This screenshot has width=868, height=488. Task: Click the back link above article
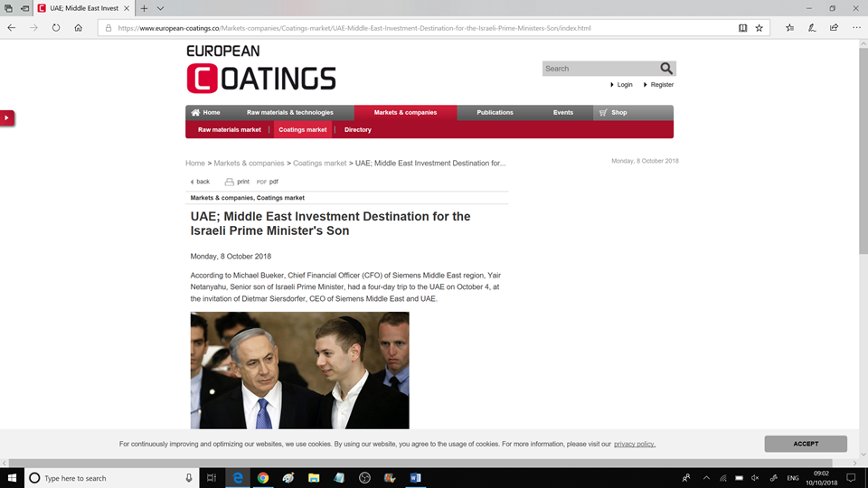point(200,182)
